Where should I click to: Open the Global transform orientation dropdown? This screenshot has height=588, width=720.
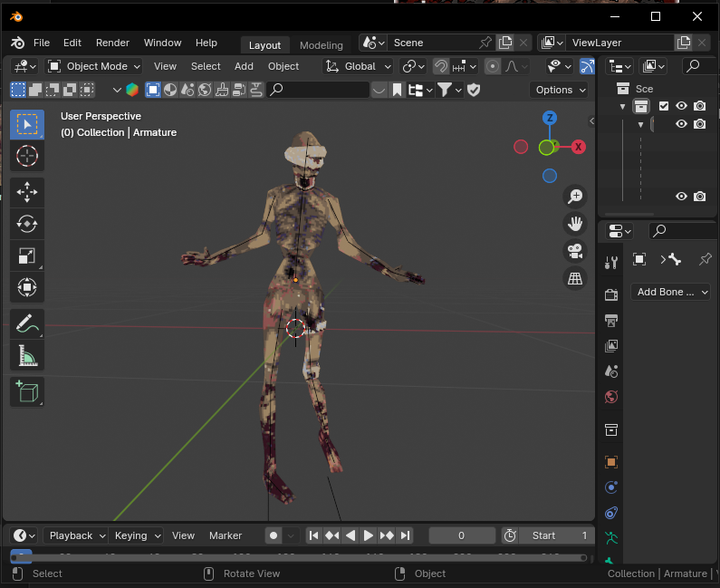(359, 66)
